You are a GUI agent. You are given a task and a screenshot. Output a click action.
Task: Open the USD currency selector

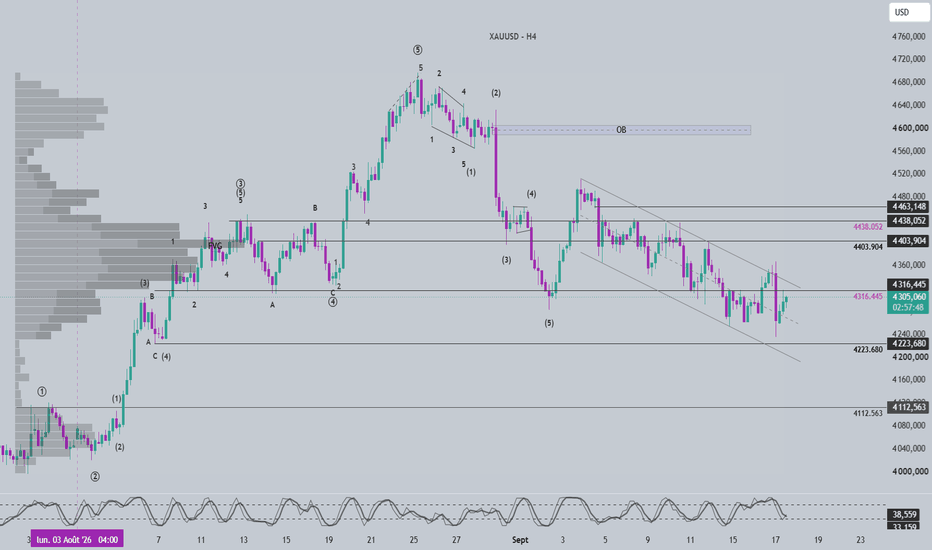tap(909, 12)
